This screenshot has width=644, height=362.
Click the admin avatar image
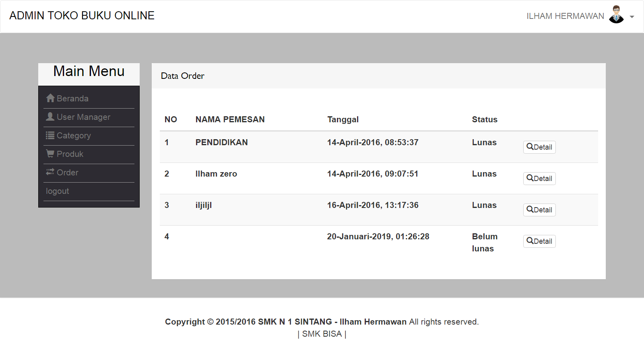(616, 15)
